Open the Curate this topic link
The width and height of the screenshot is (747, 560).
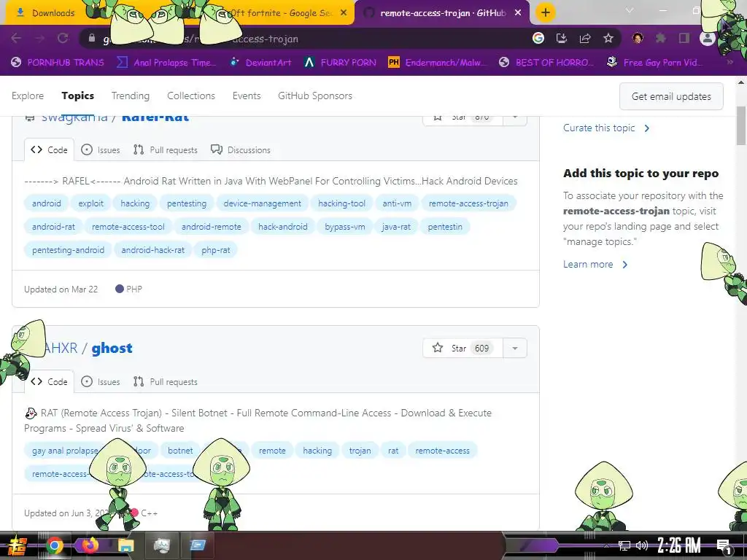coord(606,128)
